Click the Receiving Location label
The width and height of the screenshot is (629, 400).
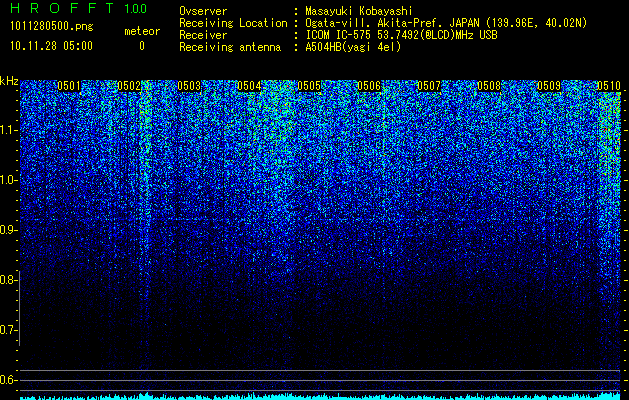[x=233, y=23]
